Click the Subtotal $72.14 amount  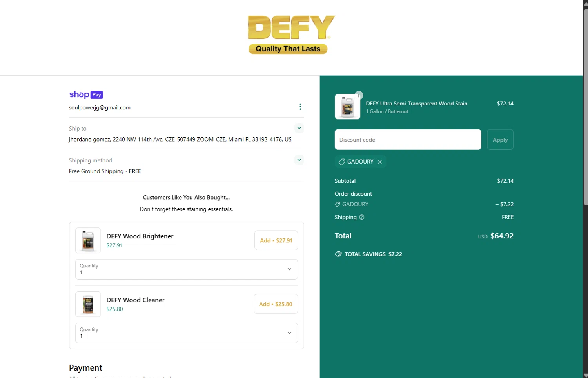tap(505, 181)
